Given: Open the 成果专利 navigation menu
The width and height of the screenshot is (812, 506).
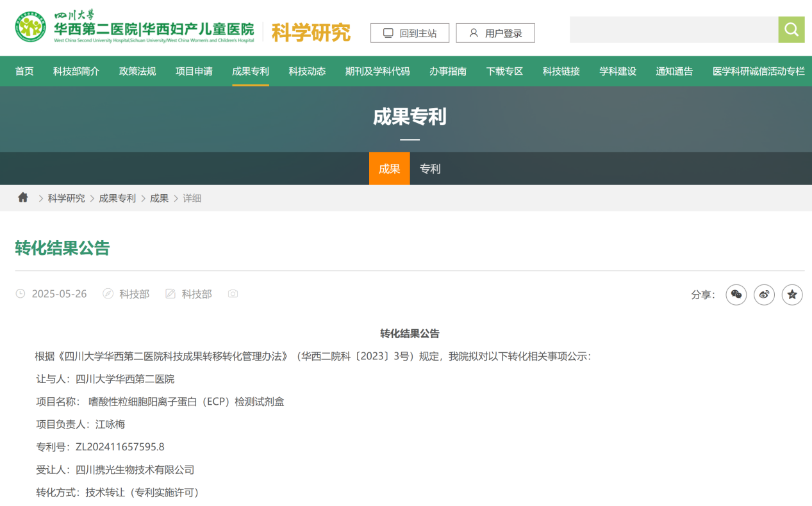Looking at the screenshot, I should [x=251, y=71].
